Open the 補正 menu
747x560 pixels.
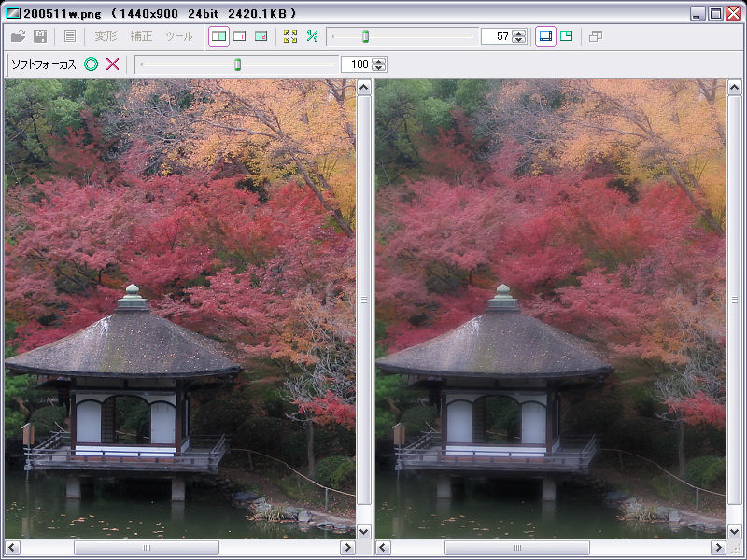coord(141,36)
